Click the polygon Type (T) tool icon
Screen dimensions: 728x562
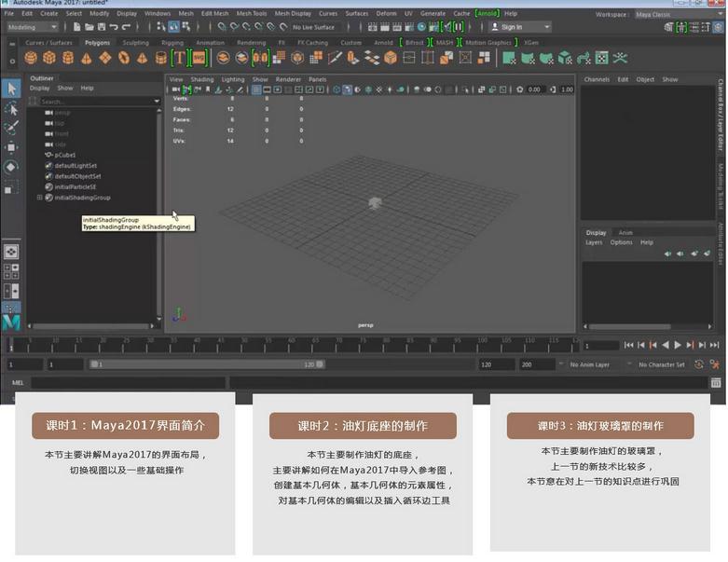point(179,58)
